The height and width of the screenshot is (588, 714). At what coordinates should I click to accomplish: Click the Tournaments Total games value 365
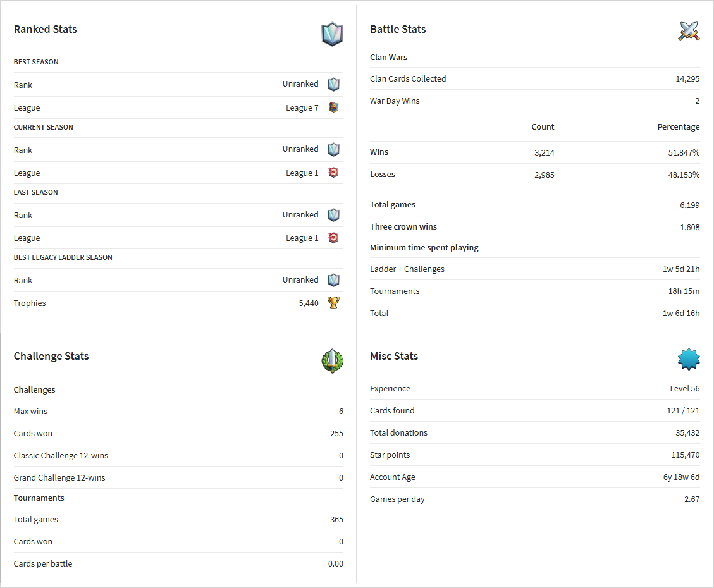336,519
